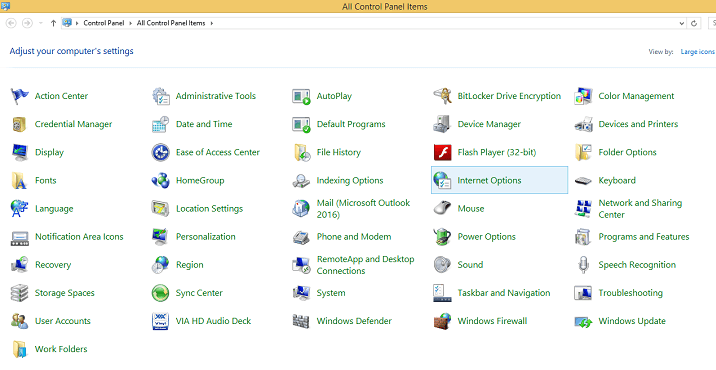The image size is (716, 370).
Task: Open Color Management icon
Action: (x=583, y=96)
